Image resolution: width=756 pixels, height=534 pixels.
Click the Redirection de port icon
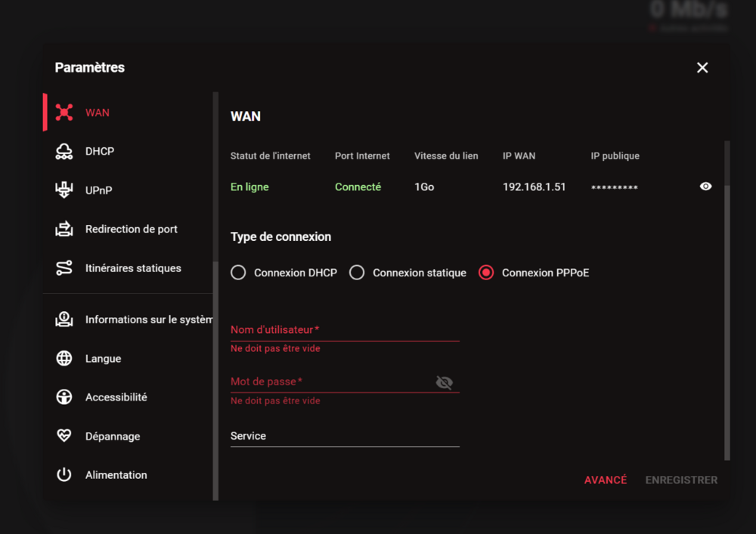click(x=64, y=229)
